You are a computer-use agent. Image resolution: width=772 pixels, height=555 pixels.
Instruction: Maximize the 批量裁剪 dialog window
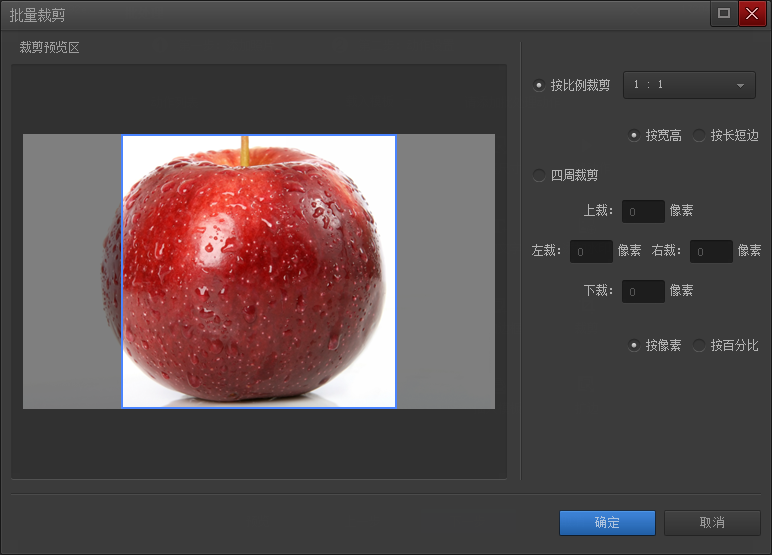(x=724, y=14)
